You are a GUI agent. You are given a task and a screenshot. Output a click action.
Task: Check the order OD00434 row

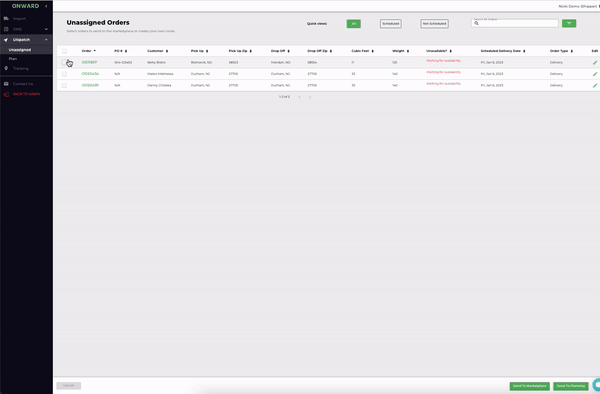(x=64, y=74)
